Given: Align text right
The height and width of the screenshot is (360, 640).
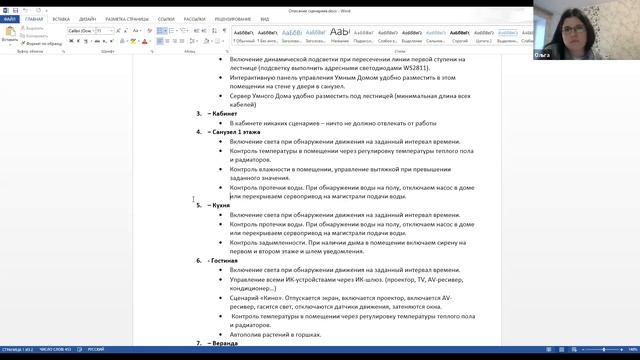Looking at the screenshot, I should 175,41.
